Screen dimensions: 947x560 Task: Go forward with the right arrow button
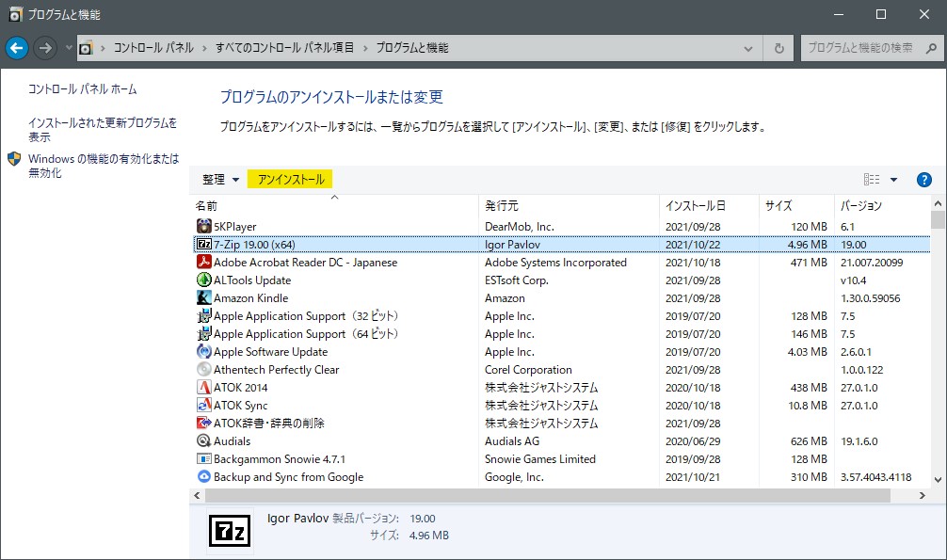44,48
